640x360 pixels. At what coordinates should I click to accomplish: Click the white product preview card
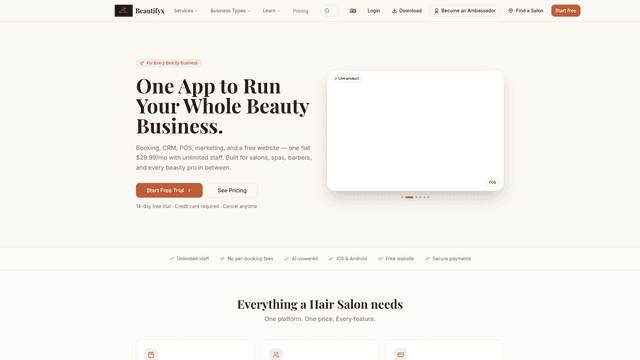[x=415, y=131]
